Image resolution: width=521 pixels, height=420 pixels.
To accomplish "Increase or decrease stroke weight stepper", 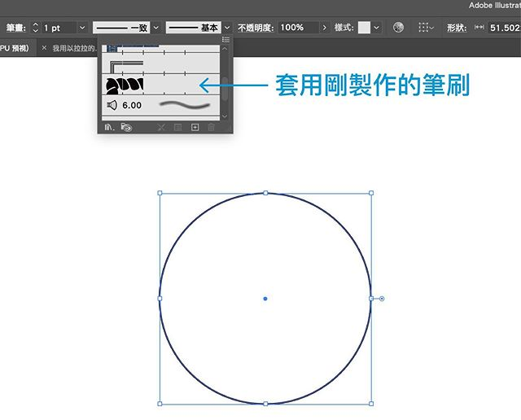I will click(x=35, y=27).
